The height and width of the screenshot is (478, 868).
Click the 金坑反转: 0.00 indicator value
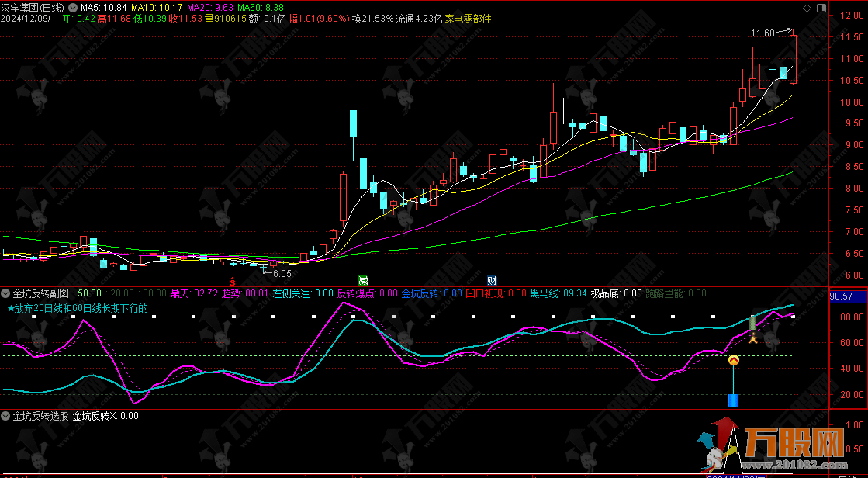pos(432,293)
